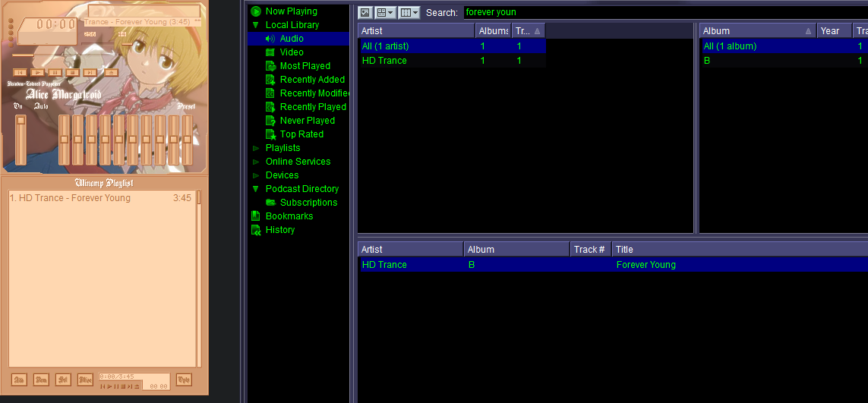Sort by the Artist column in artist pane
The height and width of the screenshot is (403, 868).
416,31
